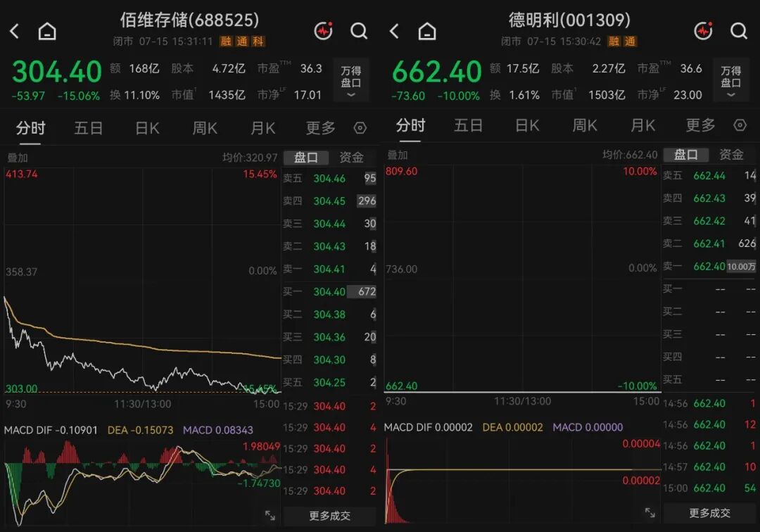
Task: Tap MACD DIF -0.10901 indicator label
Action: [x=51, y=430]
